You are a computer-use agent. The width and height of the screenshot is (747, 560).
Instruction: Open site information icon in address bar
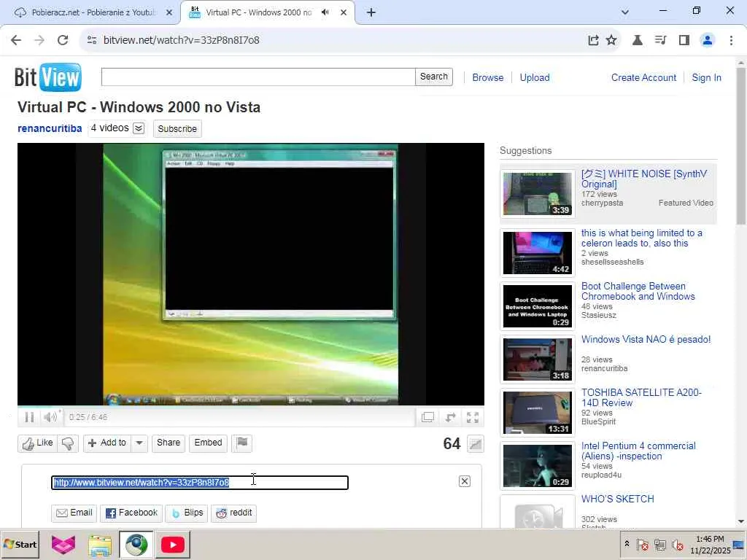point(92,40)
